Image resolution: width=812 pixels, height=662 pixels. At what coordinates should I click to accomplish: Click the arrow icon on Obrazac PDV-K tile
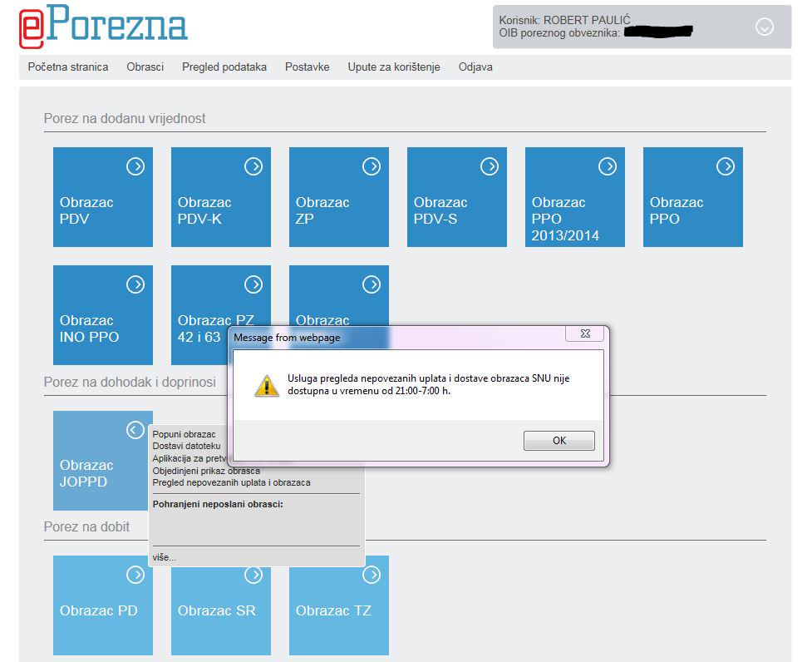(x=253, y=166)
